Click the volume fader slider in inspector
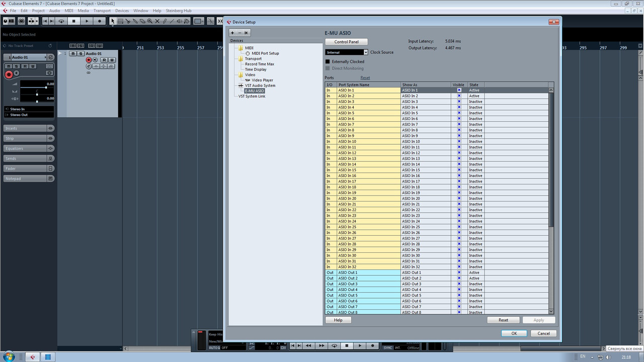 click(x=37, y=87)
